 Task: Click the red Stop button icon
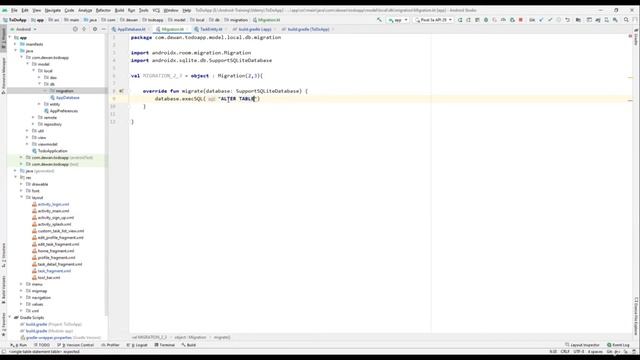[x=521, y=20]
